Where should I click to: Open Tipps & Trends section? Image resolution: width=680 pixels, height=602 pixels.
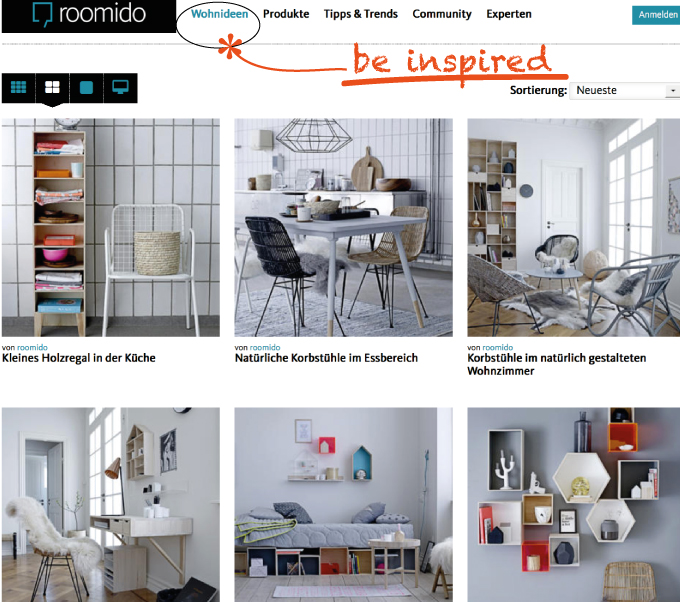[361, 14]
